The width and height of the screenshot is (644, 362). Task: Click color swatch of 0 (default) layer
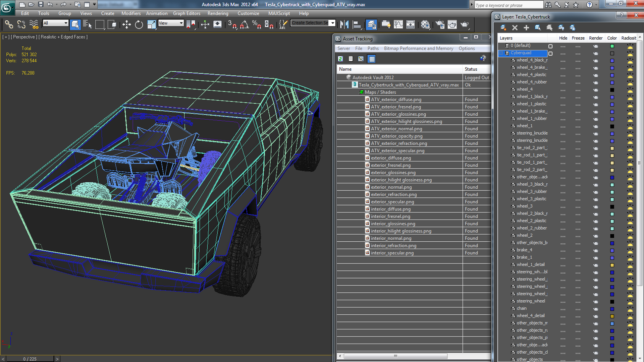(612, 46)
